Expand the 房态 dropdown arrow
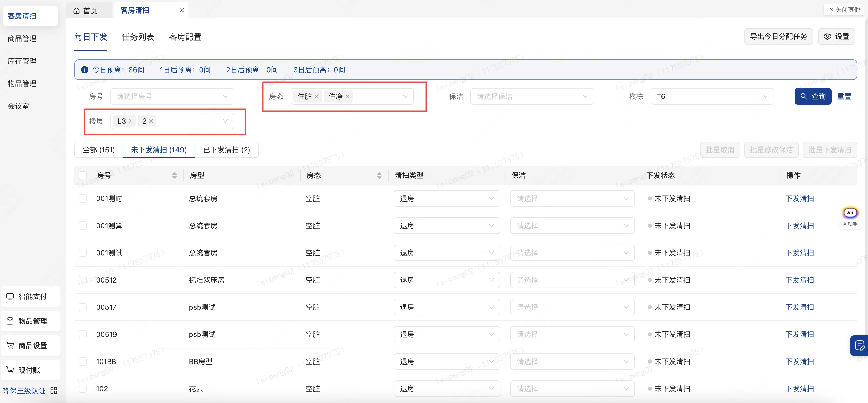 (x=405, y=97)
